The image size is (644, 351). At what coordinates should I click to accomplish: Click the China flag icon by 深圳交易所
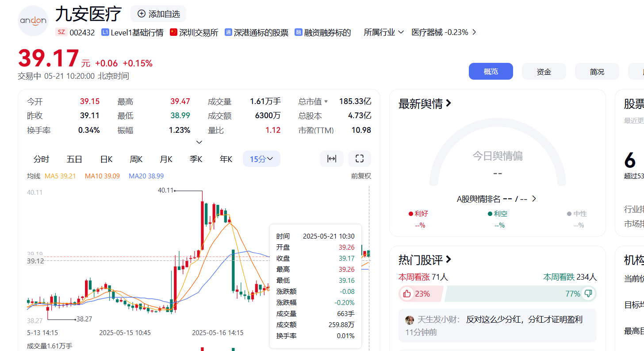173,32
